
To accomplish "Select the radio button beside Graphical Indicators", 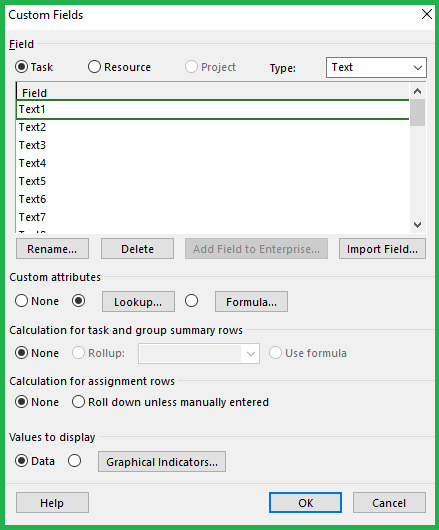I will (x=74, y=461).
